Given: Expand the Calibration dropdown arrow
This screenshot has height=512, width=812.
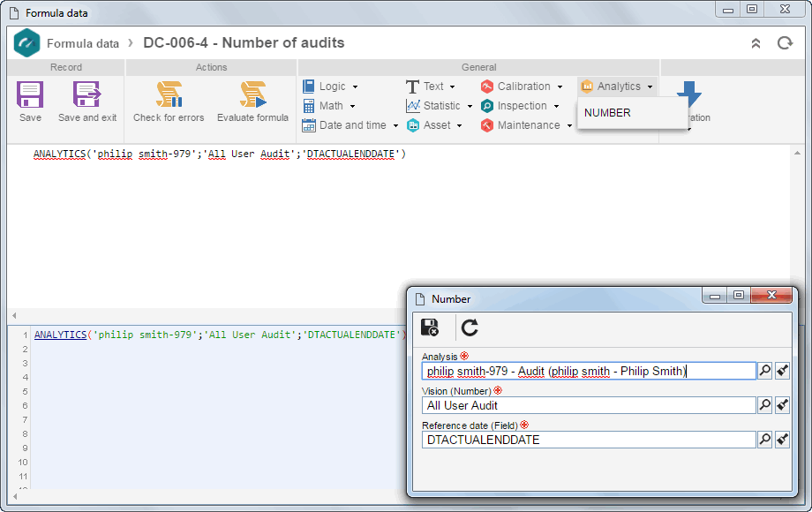Looking at the screenshot, I should (560, 87).
